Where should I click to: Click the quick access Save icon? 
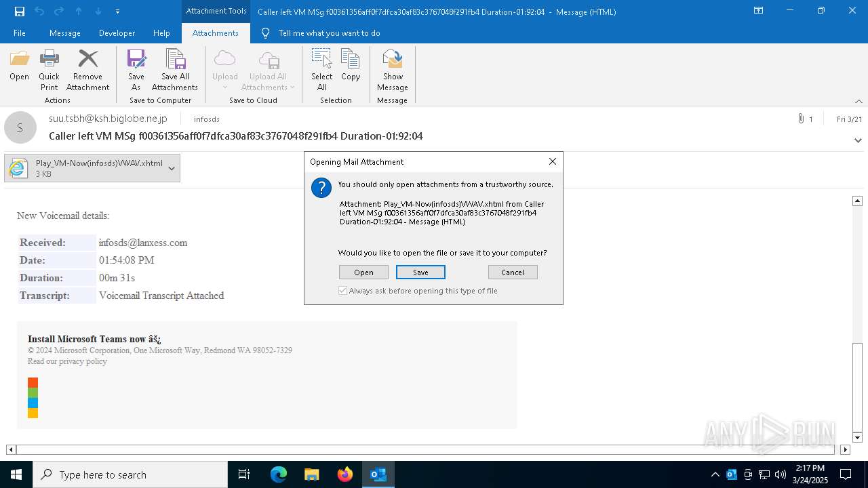click(x=19, y=11)
